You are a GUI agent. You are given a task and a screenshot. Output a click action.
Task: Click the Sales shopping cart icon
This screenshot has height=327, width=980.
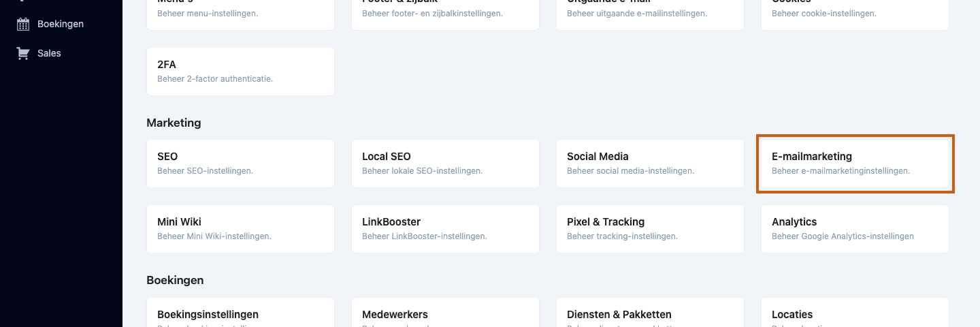click(23, 53)
